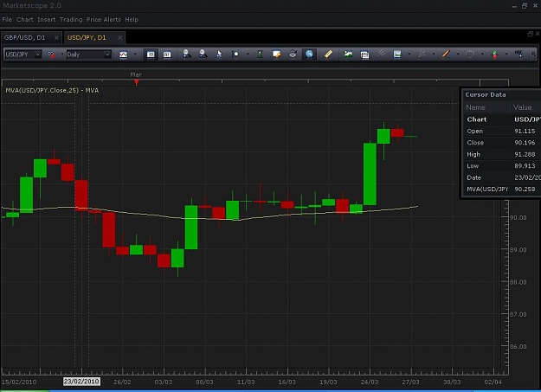Expand the ellipse shape tool dropdown arrow
Viewport: 541px width, 392px height.
coord(482,55)
